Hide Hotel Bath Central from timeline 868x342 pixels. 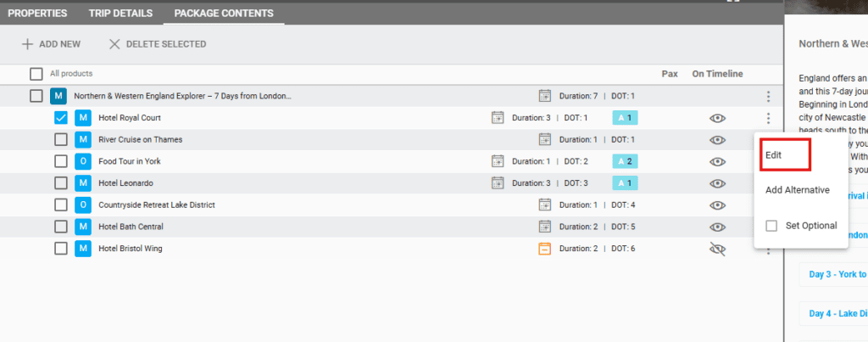click(717, 227)
